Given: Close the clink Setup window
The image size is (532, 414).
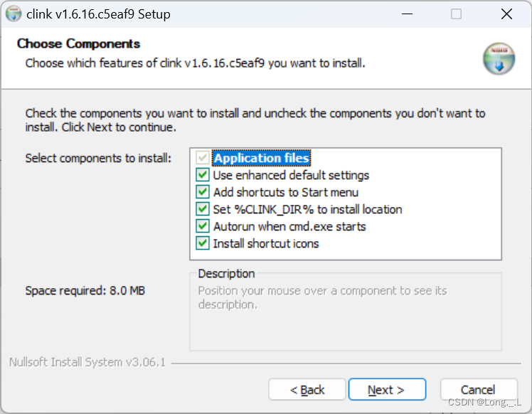Looking at the screenshot, I should pyautogui.click(x=506, y=14).
